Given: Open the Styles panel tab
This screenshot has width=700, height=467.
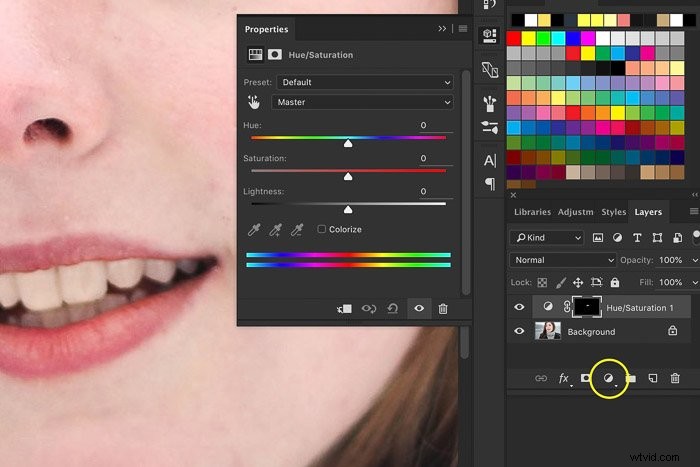Looking at the screenshot, I should point(613,212).
